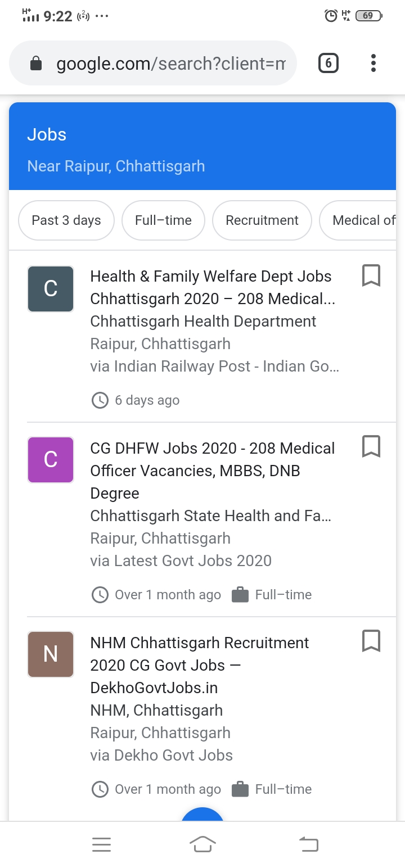Open the tab switcher showing 6 tabs
The height and width of the screenshot is (868, 405).
[x=328, y=63]
